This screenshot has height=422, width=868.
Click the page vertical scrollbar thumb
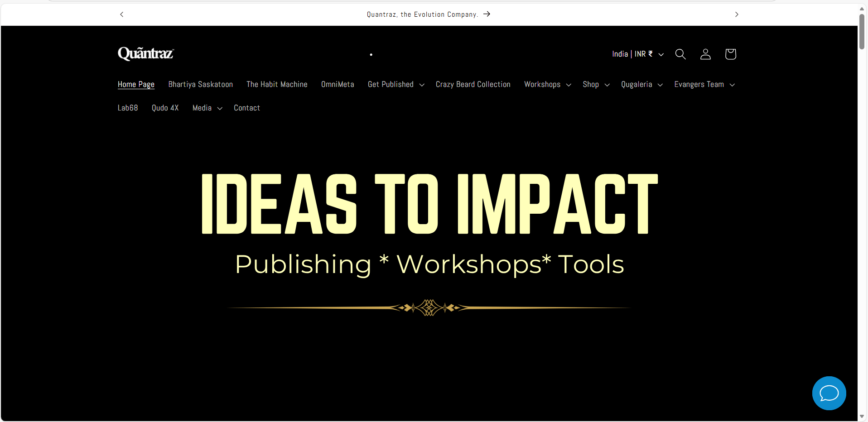862,31
